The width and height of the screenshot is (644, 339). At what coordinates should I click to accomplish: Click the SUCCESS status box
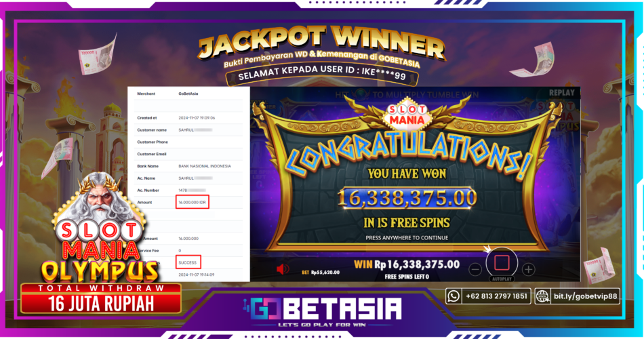click(x=188, y=262)
